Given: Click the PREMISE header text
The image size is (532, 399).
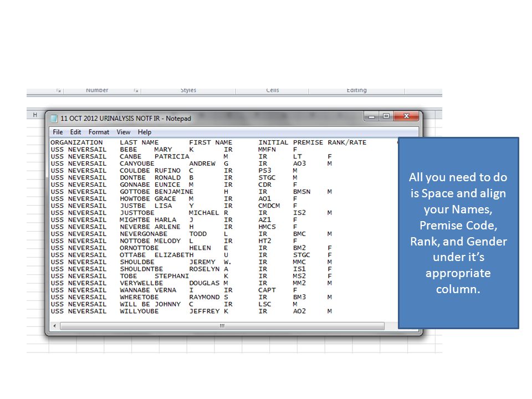Looking at the screenshot, I should 308,142.
